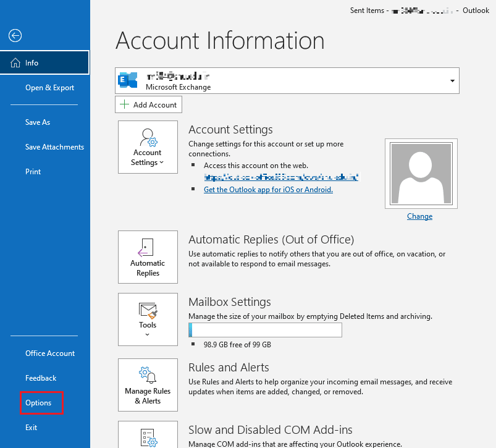Click the Add Account button
The width and height of the screenshot is (496, 448).
[148, 104]
